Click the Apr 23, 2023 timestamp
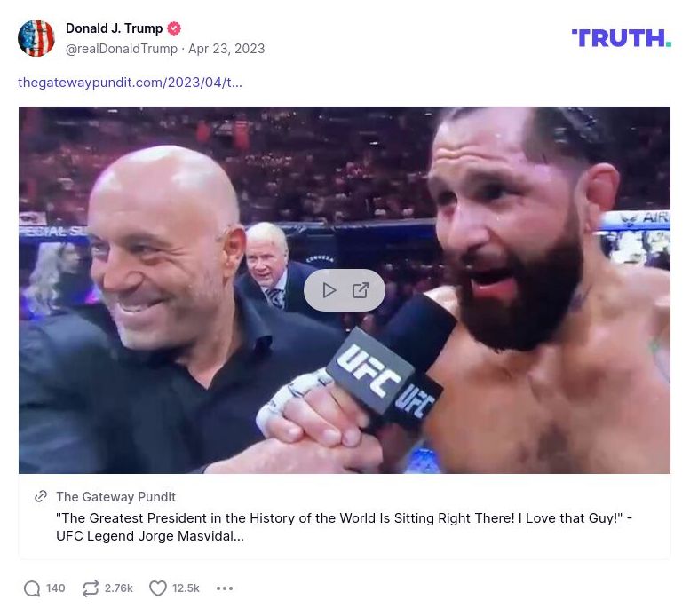690x616 pixels. [226, 49]
